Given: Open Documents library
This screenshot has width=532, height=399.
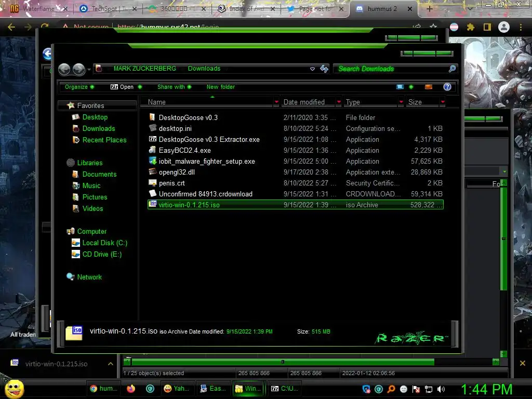Looking at the screenshot, I should [x=99, y=174].
